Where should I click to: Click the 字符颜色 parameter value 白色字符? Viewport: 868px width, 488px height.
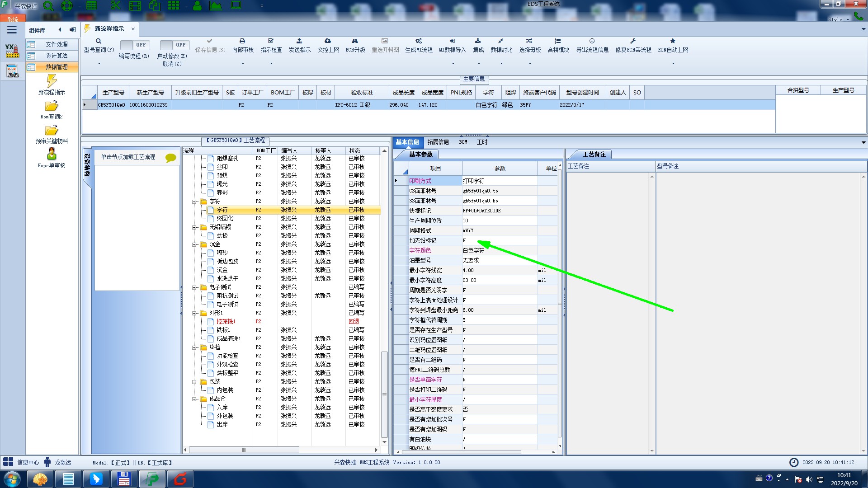[x=500, y=250]
